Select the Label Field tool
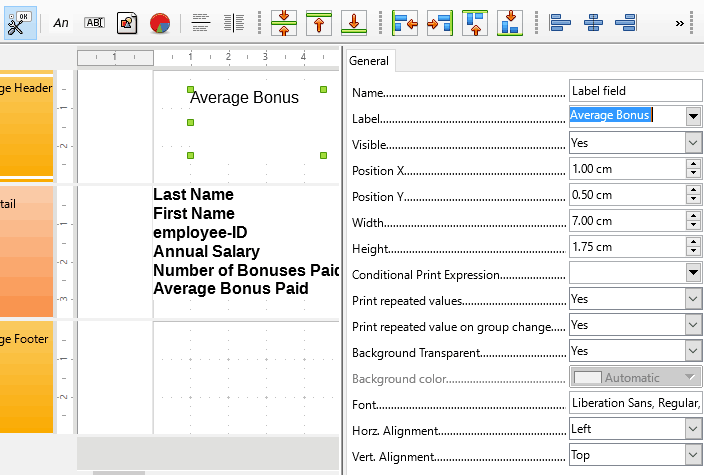Screen dimensions: 704x475 tap(61, 23)
